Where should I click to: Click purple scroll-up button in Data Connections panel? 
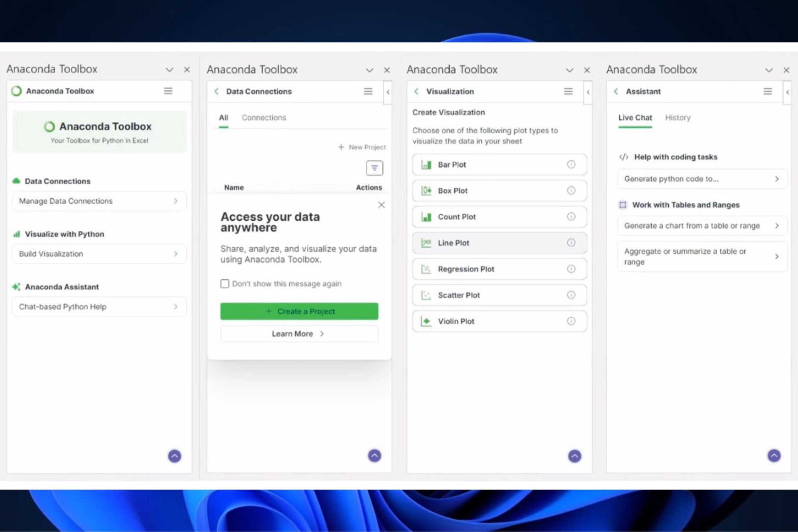pos(374,456)
